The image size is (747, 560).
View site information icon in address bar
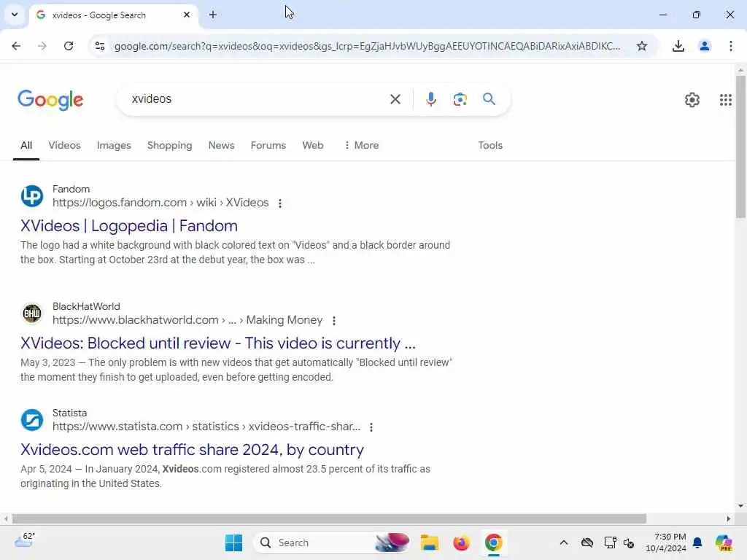coord(100,46)
